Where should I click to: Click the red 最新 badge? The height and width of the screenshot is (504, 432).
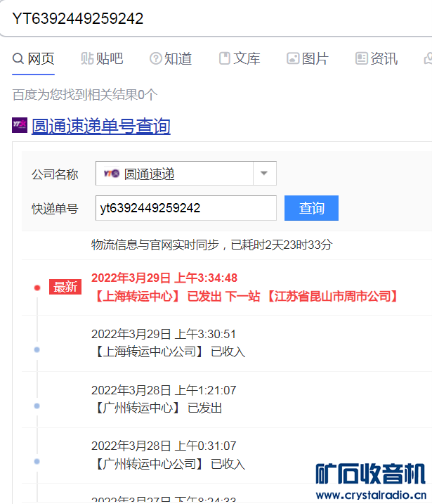point(65,287)
